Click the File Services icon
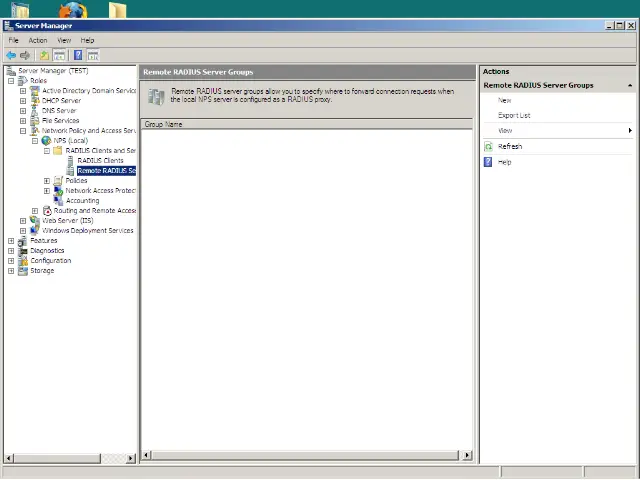Image resolution: width=640 pixels, height=480 pixels. [35, 120]
